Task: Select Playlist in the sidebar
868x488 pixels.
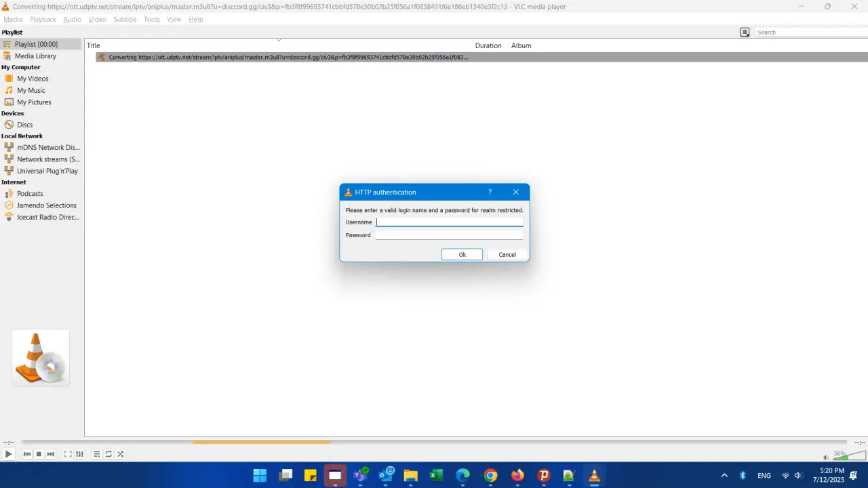Action: coord(41,44)
